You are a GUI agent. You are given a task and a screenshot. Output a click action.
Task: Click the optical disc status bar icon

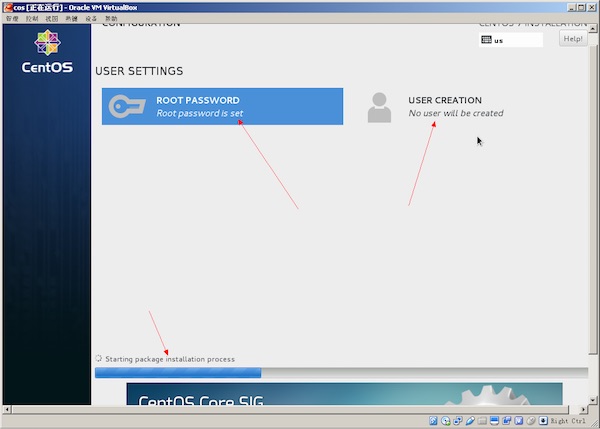point(446,420)
